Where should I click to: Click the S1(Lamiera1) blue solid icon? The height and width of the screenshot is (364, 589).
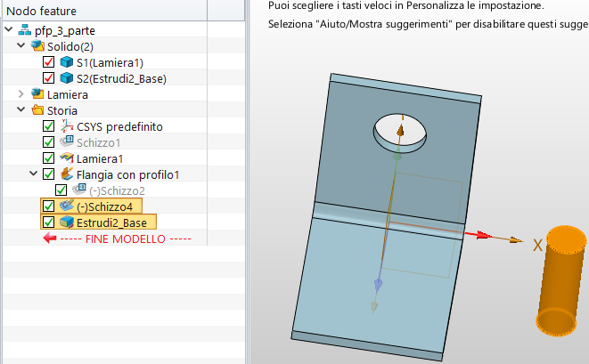point(67,62)
